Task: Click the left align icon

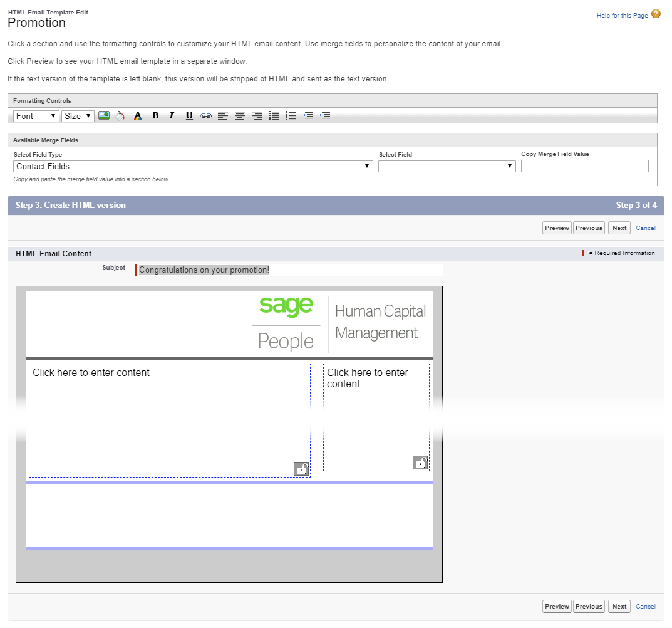Action: [223, 116]
